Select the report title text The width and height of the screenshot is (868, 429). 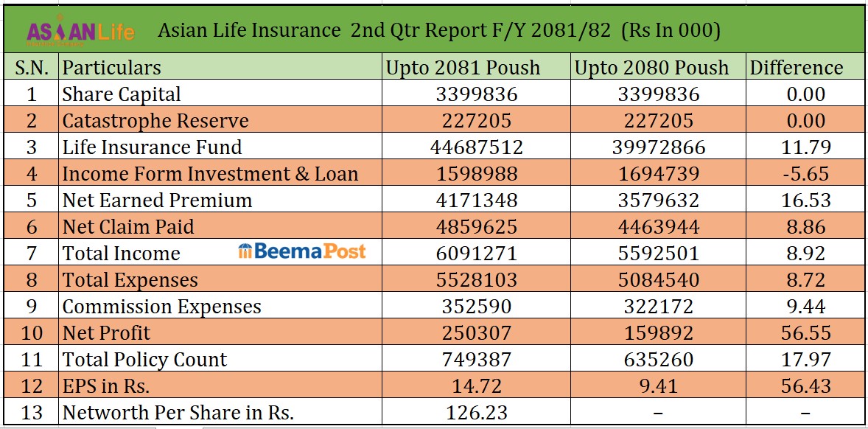tap(438, 32)
